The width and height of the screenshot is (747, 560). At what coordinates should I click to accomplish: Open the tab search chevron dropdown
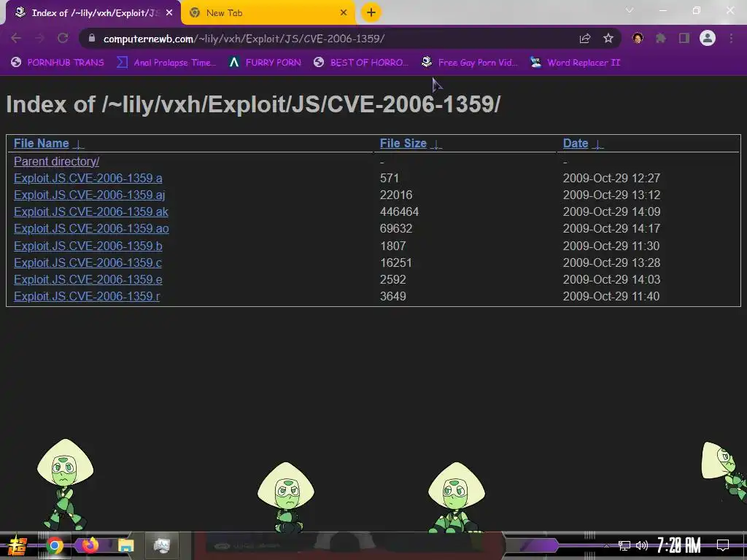coord(630,10)
